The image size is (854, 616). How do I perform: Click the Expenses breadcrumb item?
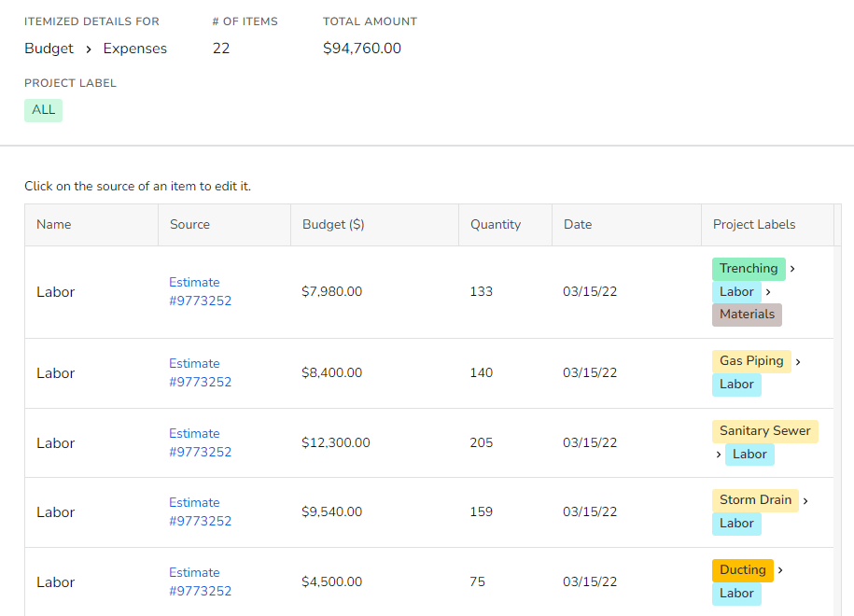134,49
